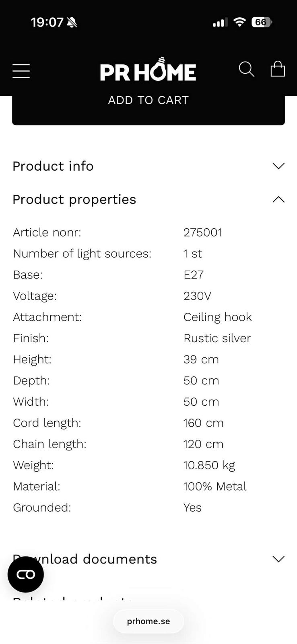Expand Product info using its chevron

[278, 166]
